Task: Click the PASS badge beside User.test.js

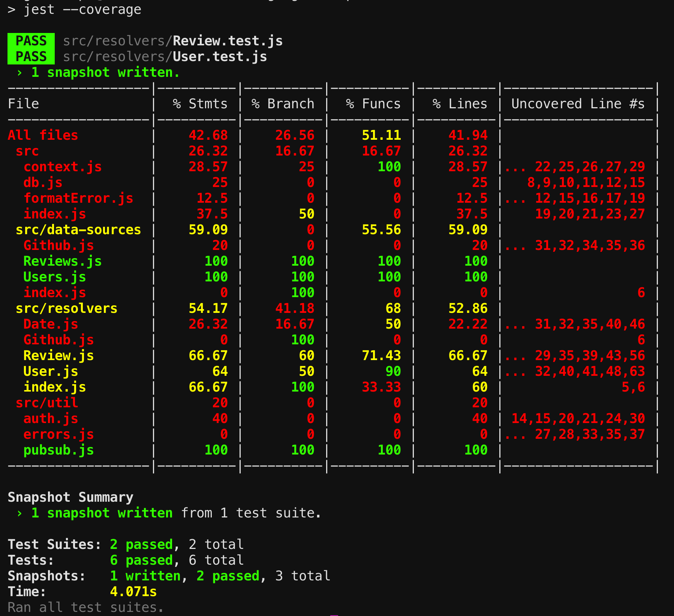Action: pos(31,57)
